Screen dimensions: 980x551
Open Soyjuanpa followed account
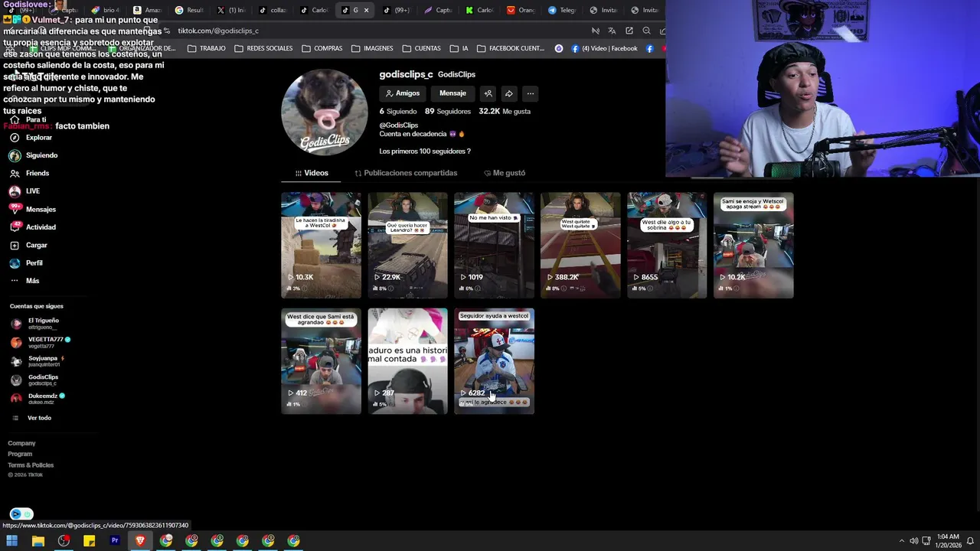(x=38, y=361)
